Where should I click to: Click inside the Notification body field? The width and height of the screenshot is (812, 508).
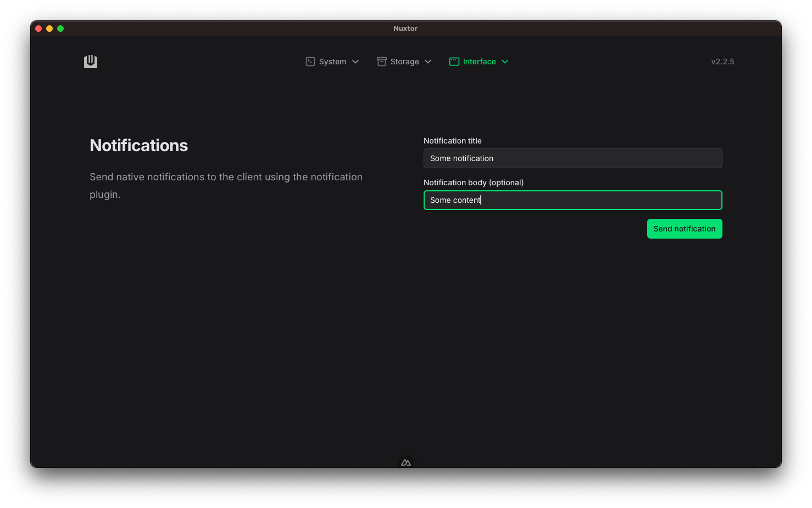572,200
